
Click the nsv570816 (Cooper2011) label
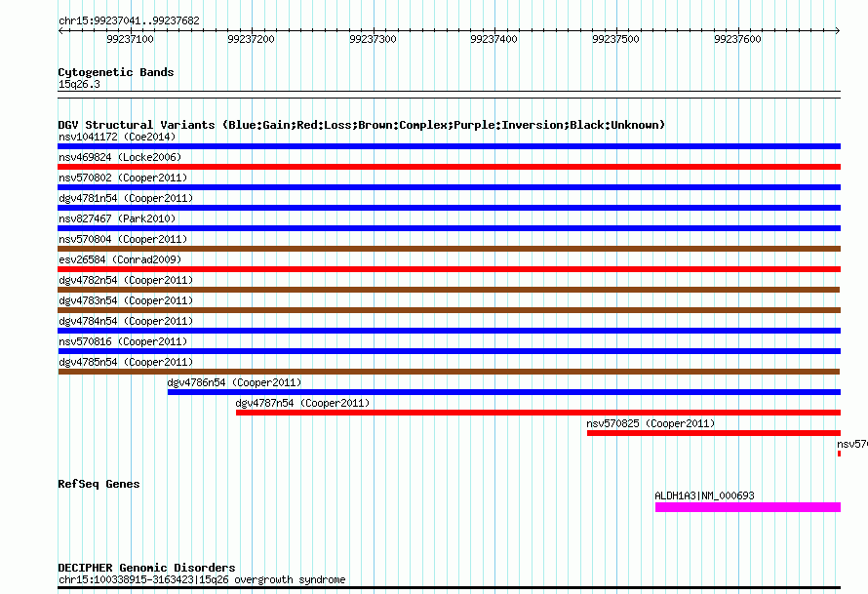click(x=123, y=341)
